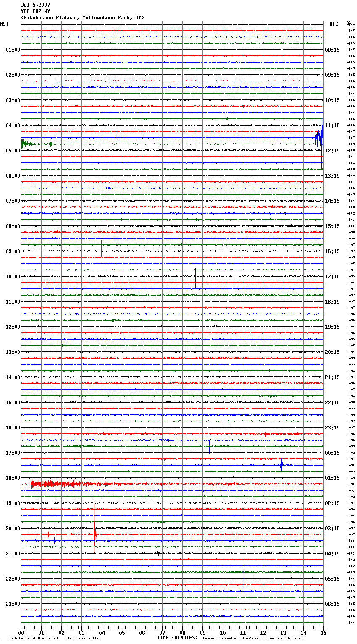Click the '19:15' UTC time label
This screenshot has height=644, width=357.
[x=332, y=327]
